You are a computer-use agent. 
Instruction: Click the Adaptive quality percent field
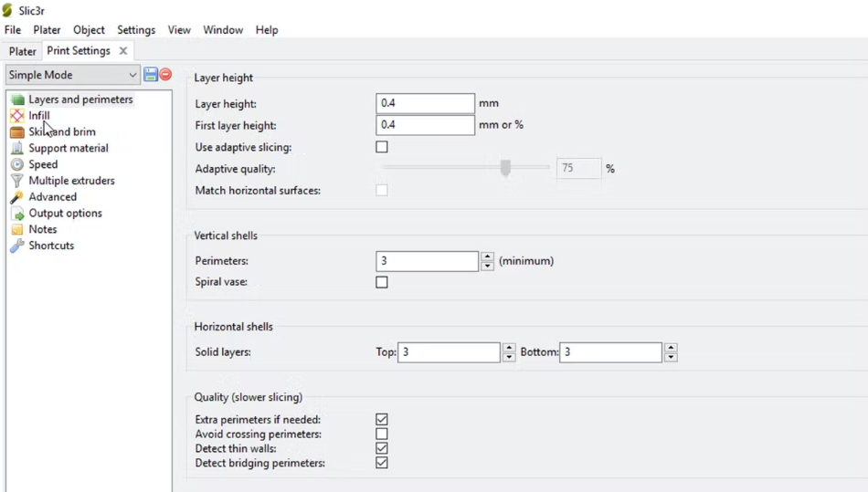click(578, 168)
